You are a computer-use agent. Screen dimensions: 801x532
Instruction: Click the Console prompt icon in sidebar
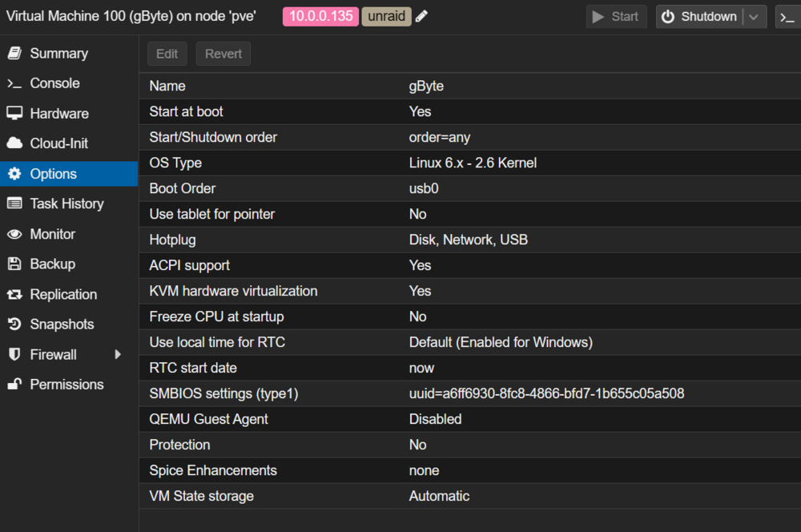[x=14, y=83]
